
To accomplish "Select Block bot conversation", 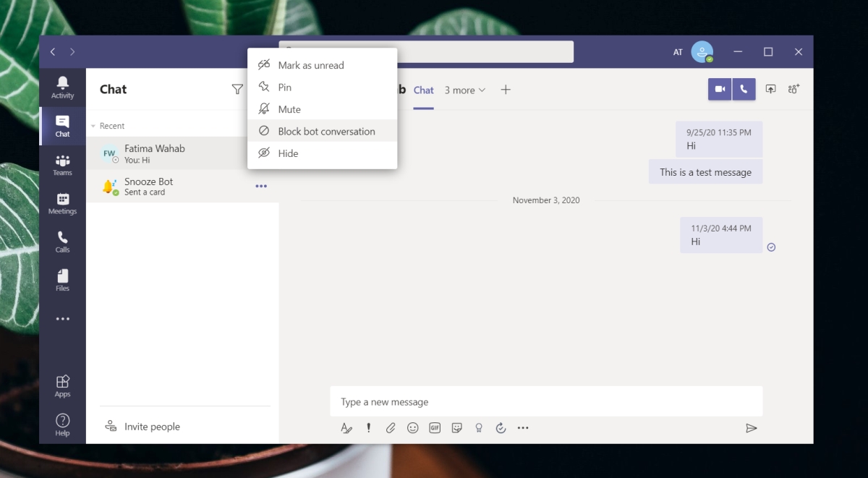I will [323, 132].
